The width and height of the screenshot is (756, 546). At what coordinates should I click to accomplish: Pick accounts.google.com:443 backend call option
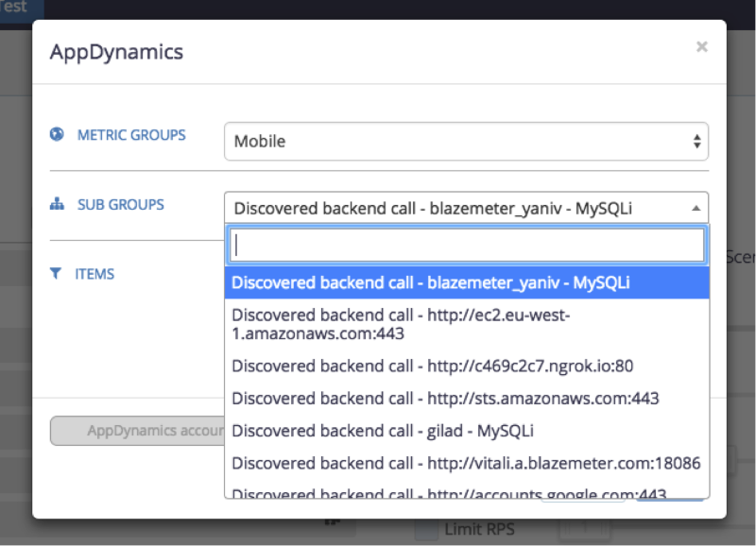coord(467,491)
